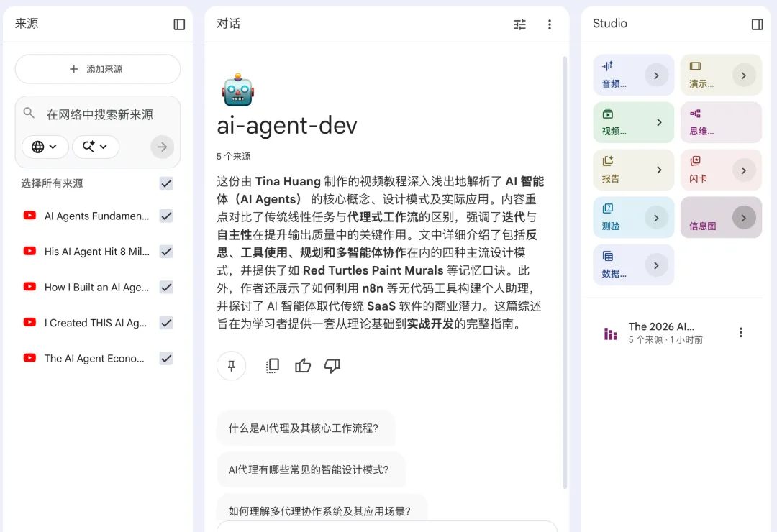Focus the web source search field
777x532 pixels.
click(x=99, y=114)
